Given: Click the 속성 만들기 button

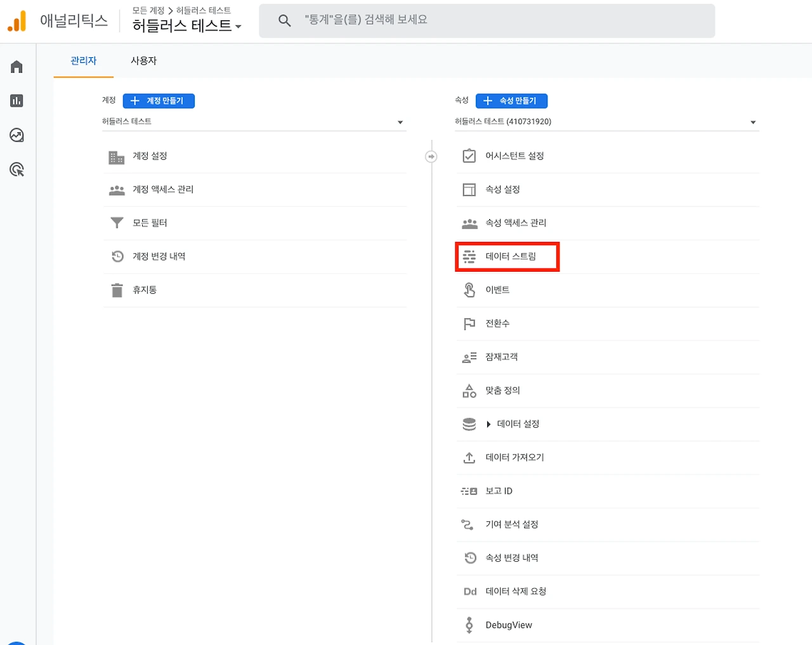Looking at the screenshot, I should pyautogui.click(x=511, y=101).
